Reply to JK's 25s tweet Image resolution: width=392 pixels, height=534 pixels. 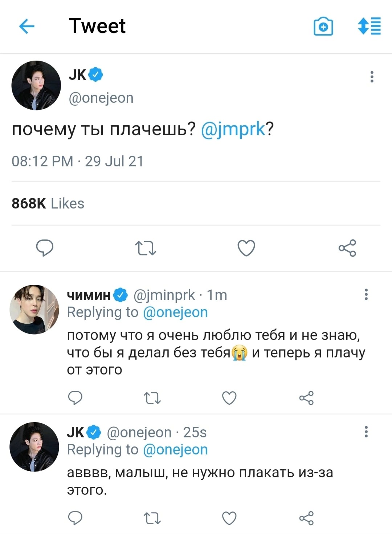[x=75, y=518]
